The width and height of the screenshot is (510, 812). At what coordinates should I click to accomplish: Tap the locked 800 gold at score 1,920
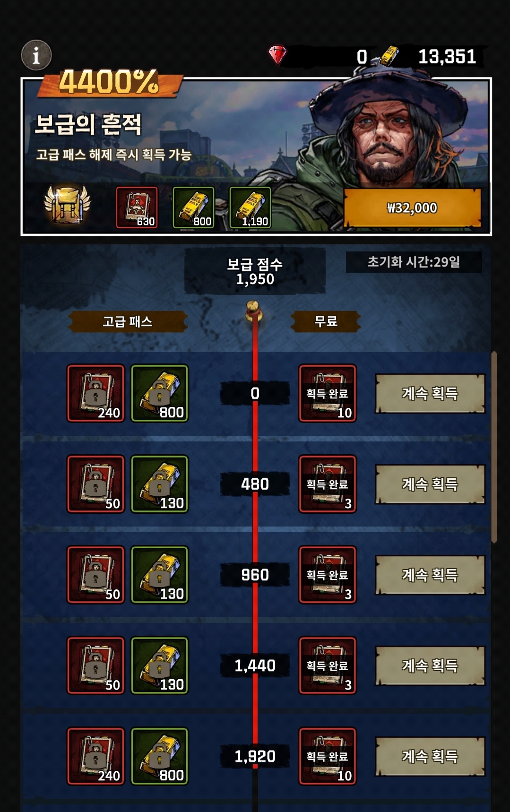click(x=160, y=756)
